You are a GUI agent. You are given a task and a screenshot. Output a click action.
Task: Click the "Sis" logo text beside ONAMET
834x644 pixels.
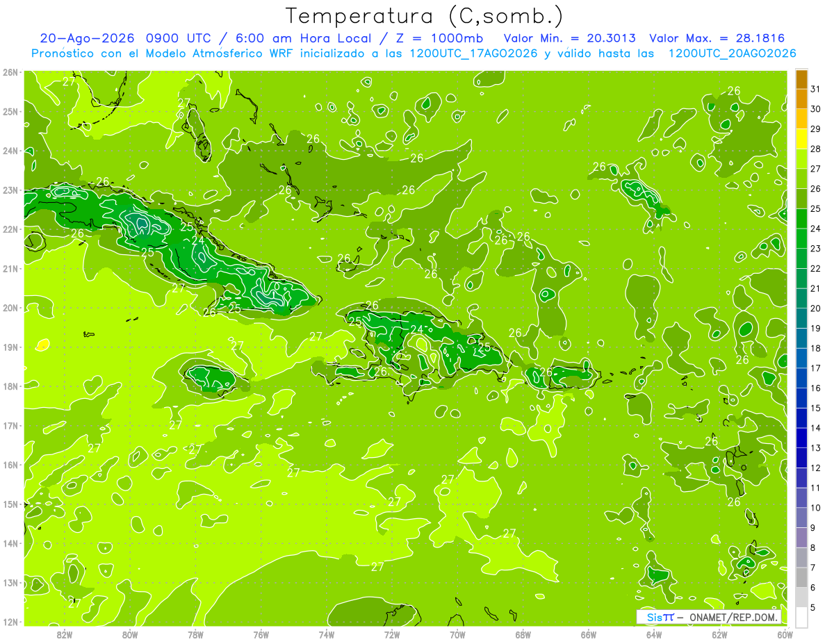(x=654, y=617)
